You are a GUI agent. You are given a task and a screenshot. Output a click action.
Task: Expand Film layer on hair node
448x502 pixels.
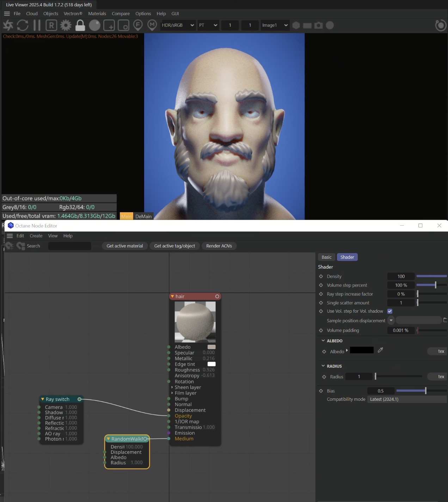coord(172,393)
